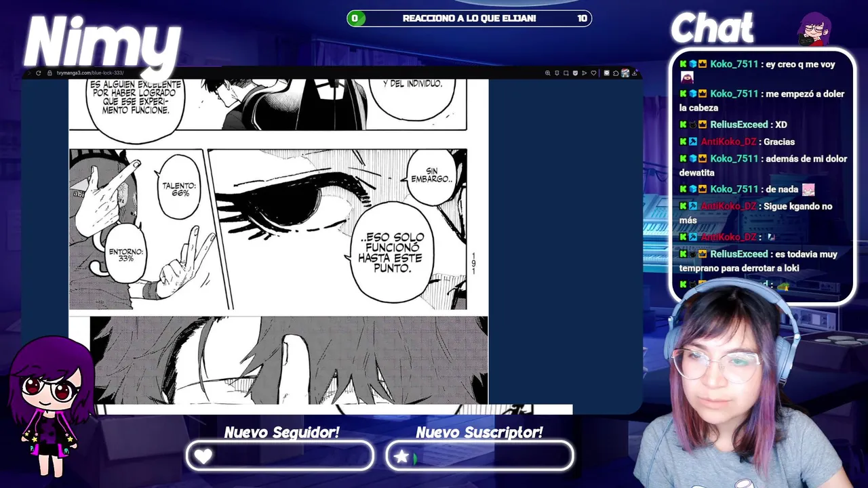Click the goal text REACCIONO A LO QUE ELIJAN
Screen dimensions: 868x488
[x=469, y=18]
